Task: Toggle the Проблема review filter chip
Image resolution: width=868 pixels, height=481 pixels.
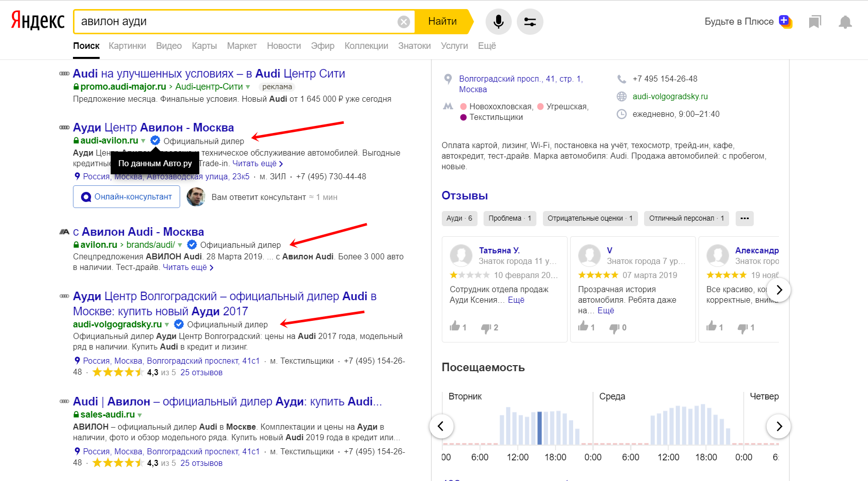Action: coord(509,218)
